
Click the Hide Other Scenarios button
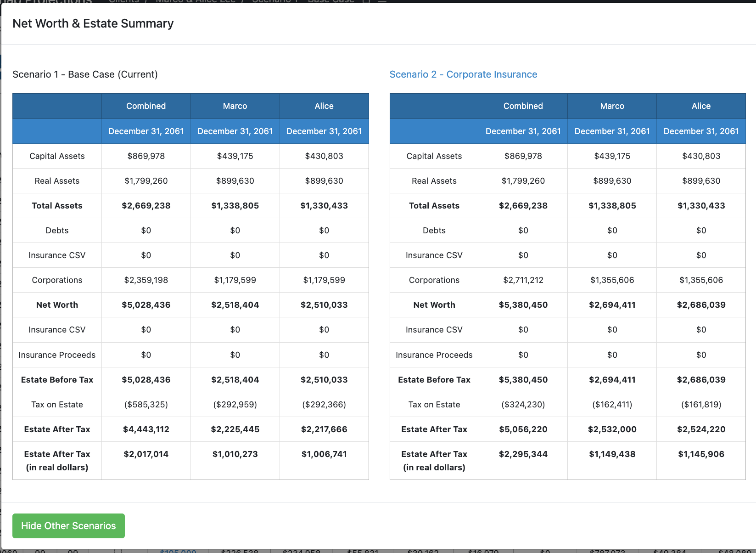click(68, 525)
